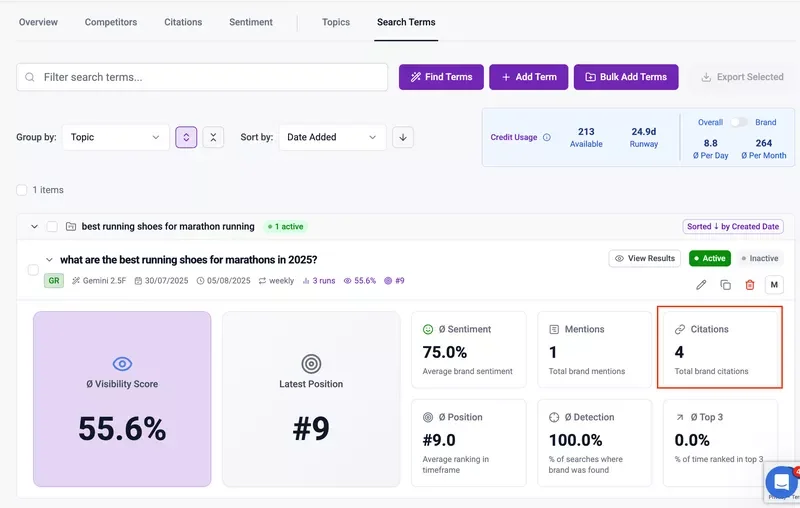Switch to the Competitors tab

(111, 22)
